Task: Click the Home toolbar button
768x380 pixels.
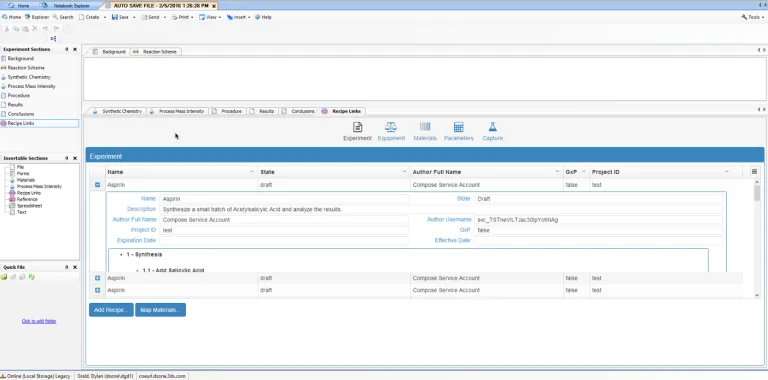Action: [x=12, y=17]
